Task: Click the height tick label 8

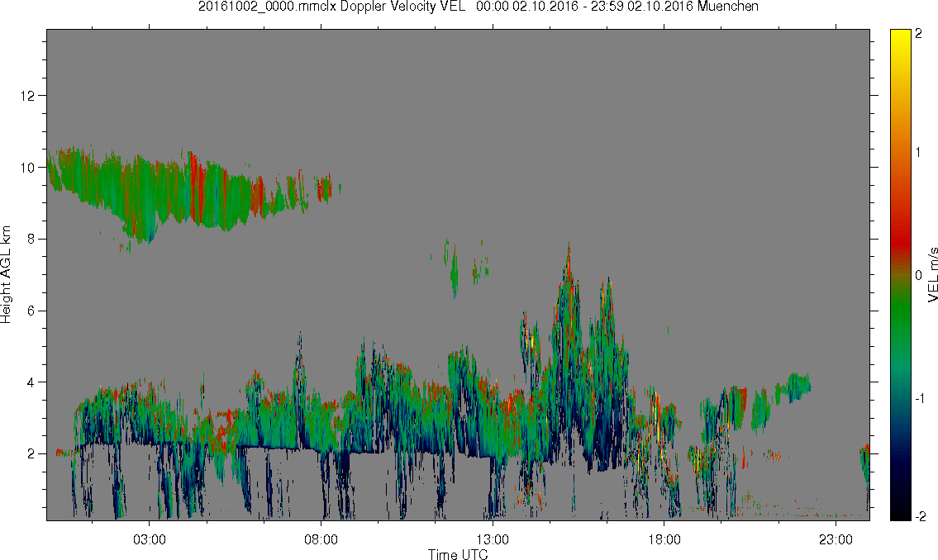Action: pos(31,239)
